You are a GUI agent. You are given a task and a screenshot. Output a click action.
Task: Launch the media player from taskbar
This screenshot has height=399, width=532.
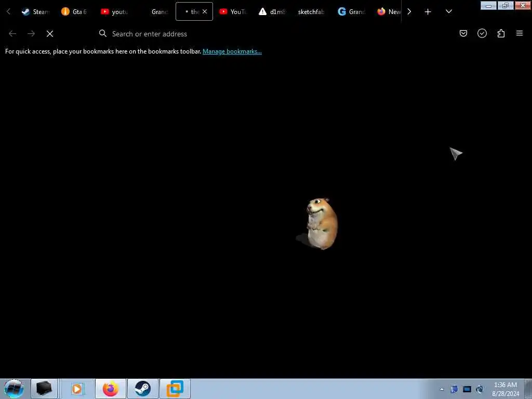tap(77, 389)
